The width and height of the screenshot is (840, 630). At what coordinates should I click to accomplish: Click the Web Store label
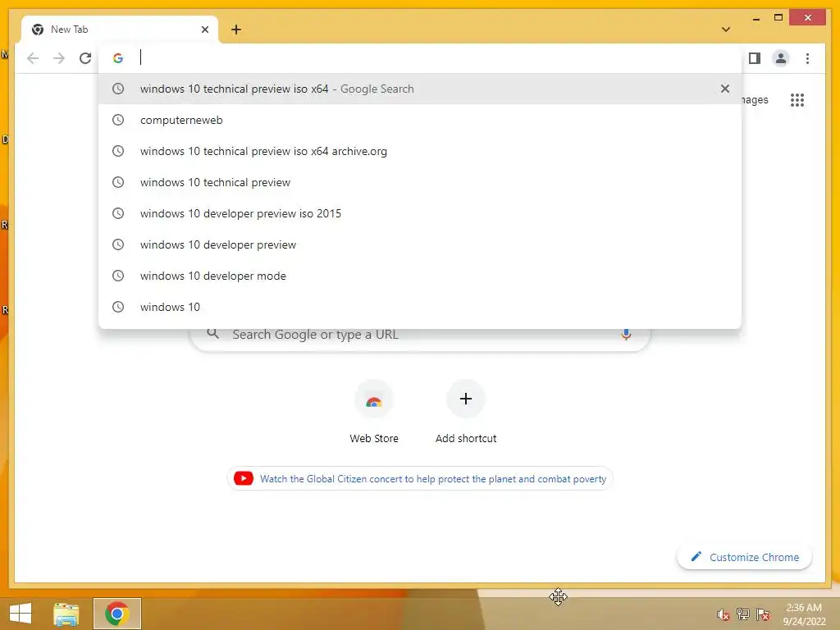click(x=374, y=438)
